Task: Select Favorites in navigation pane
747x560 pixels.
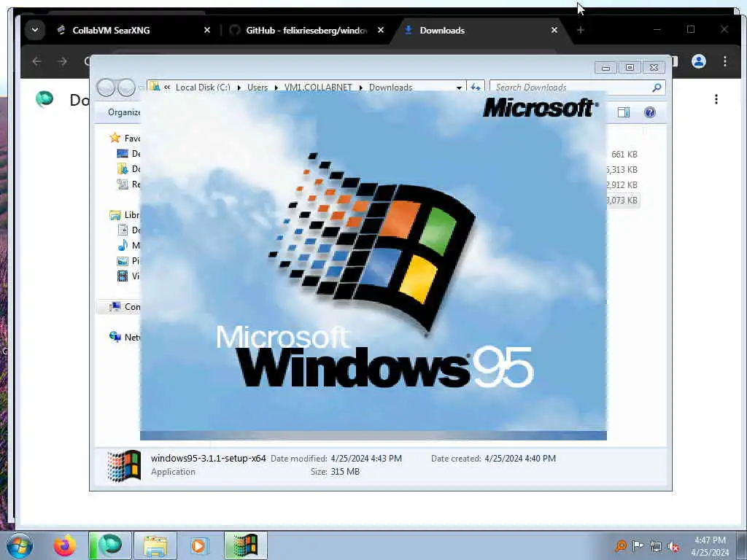Action: (x=124, y=138)
